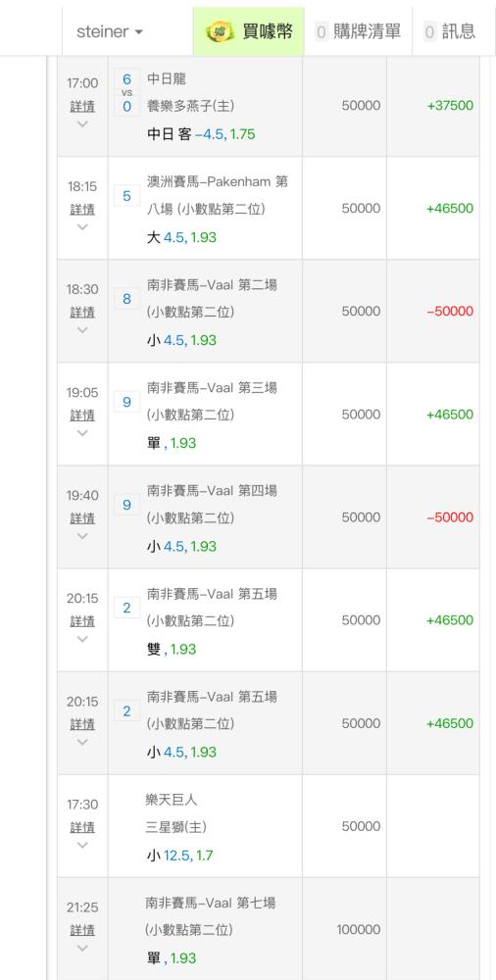Click result number 9 box for Vaal 第三場

pos(127,402)
